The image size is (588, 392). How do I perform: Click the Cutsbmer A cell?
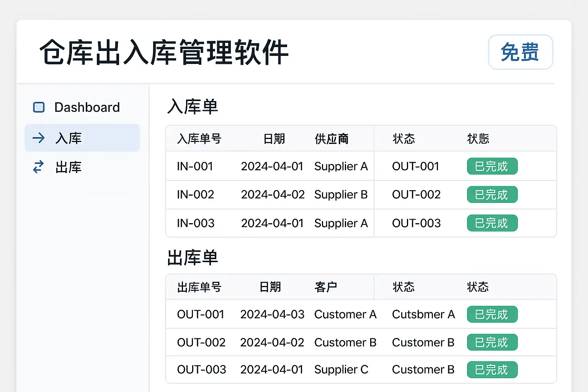(x=423, y=314)
